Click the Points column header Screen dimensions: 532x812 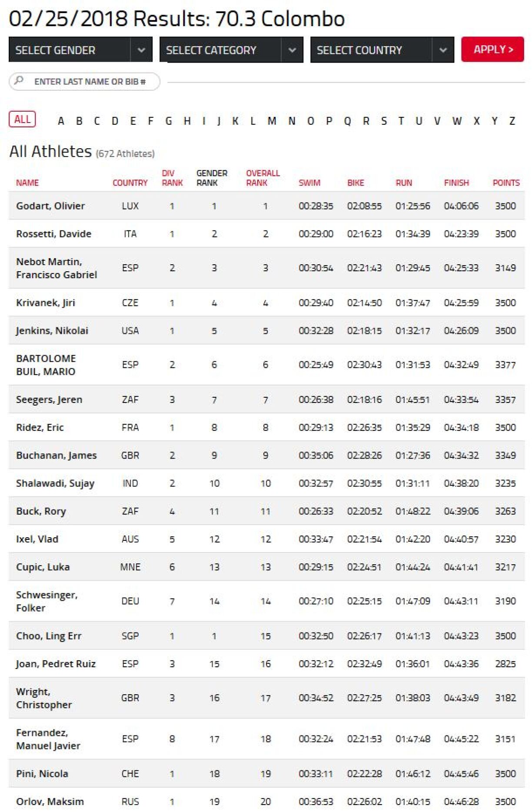pos(506,183)
